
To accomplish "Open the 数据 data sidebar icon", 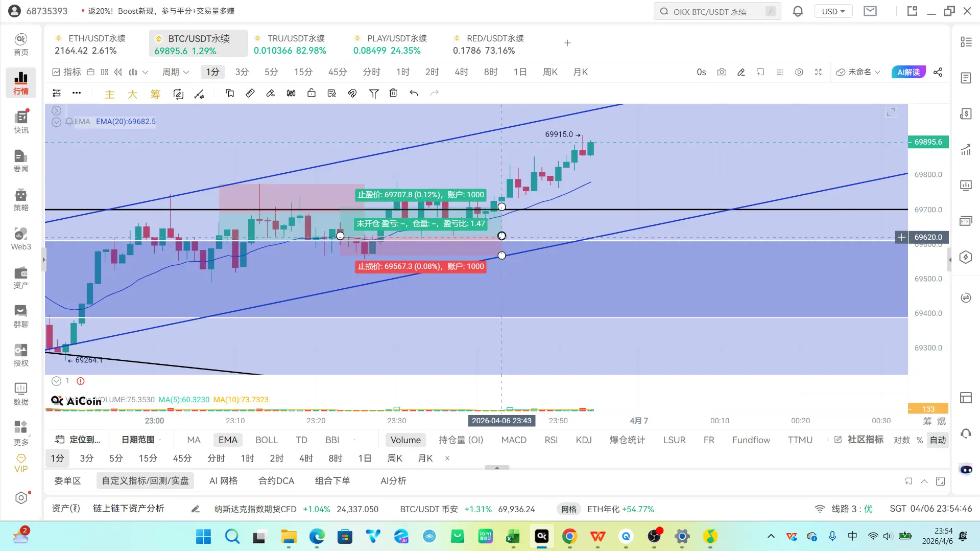I will point(21,394).
